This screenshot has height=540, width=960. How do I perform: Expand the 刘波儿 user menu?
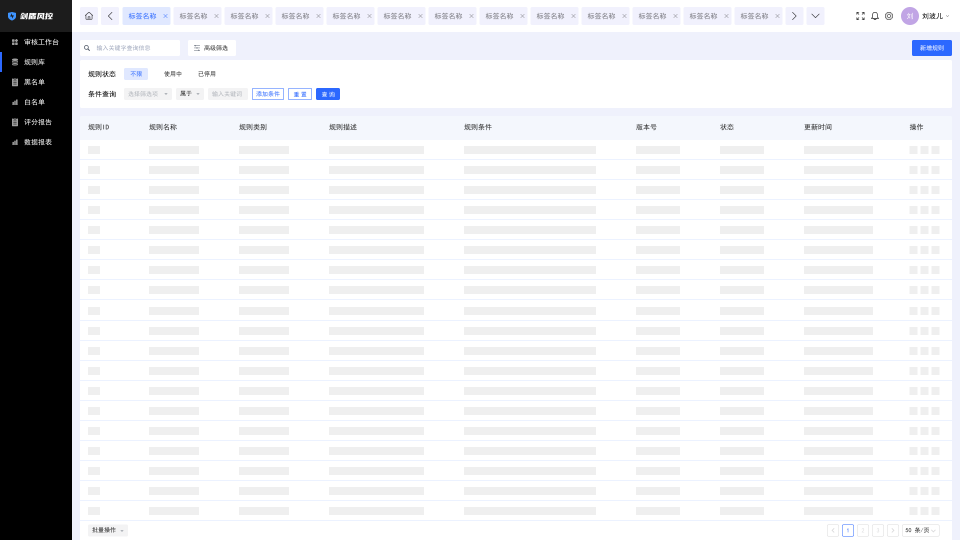click(x=936, y=16)
